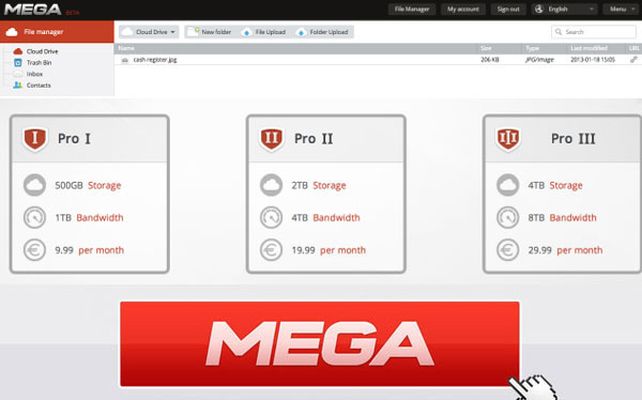Viewport: 642px width, 400px height.
Task: Select the Pro III plan heading
Action: tap(573, 139)
